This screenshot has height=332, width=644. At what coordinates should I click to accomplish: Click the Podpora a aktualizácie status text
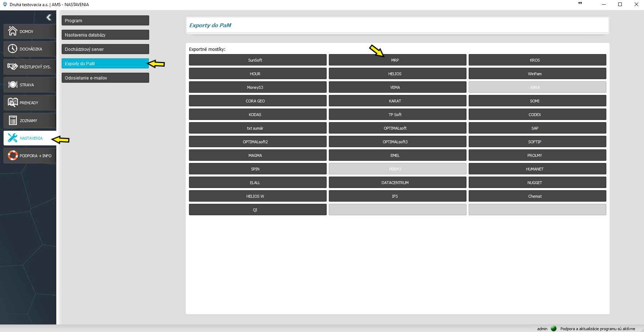pos(597,329)
